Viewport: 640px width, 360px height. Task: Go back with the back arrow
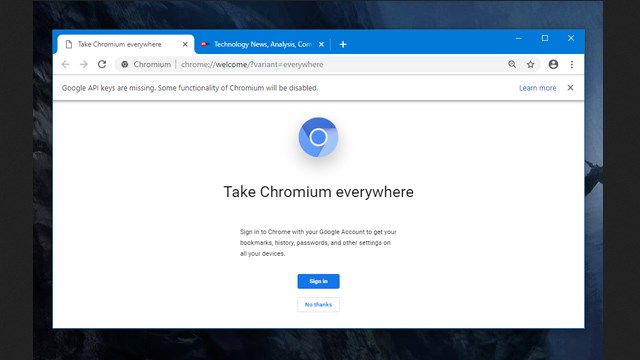point(65,64)
